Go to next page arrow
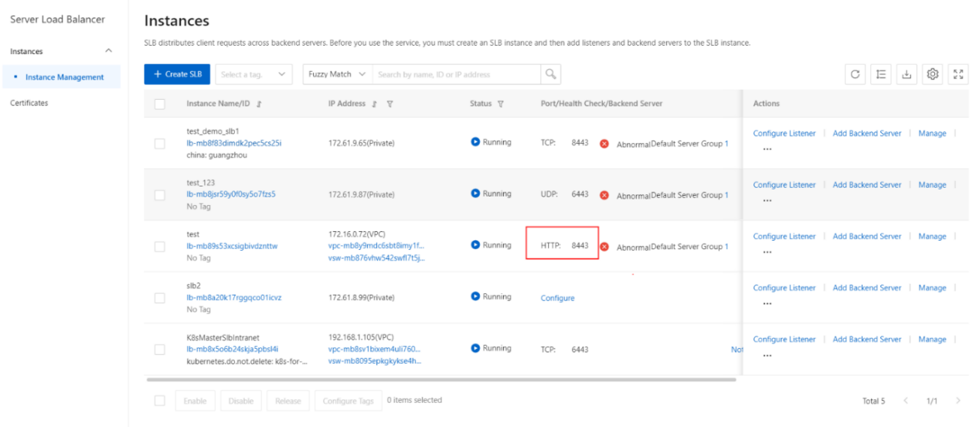The height and width of the screenshot is (427, 980). (958, 401)
